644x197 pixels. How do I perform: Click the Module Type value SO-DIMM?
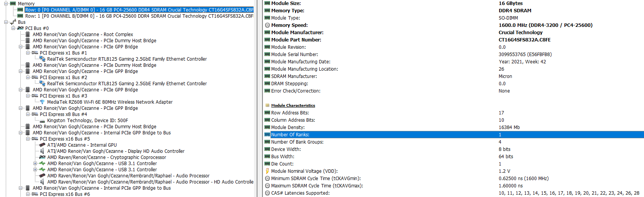[508, 18]
